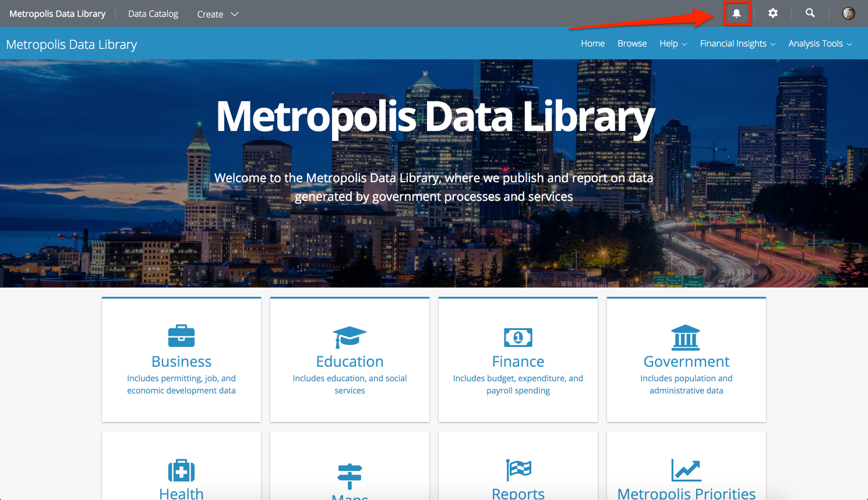The width and height of the screenshot is (868, 500).
Task: Click 'Includes education, and social services' text
Action: tap(350, 384)
